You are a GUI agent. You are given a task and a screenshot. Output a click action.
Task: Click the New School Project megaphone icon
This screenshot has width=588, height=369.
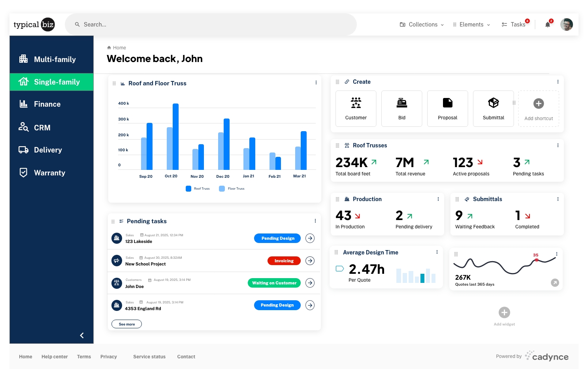pyautogui.click(x=117, y=261)
